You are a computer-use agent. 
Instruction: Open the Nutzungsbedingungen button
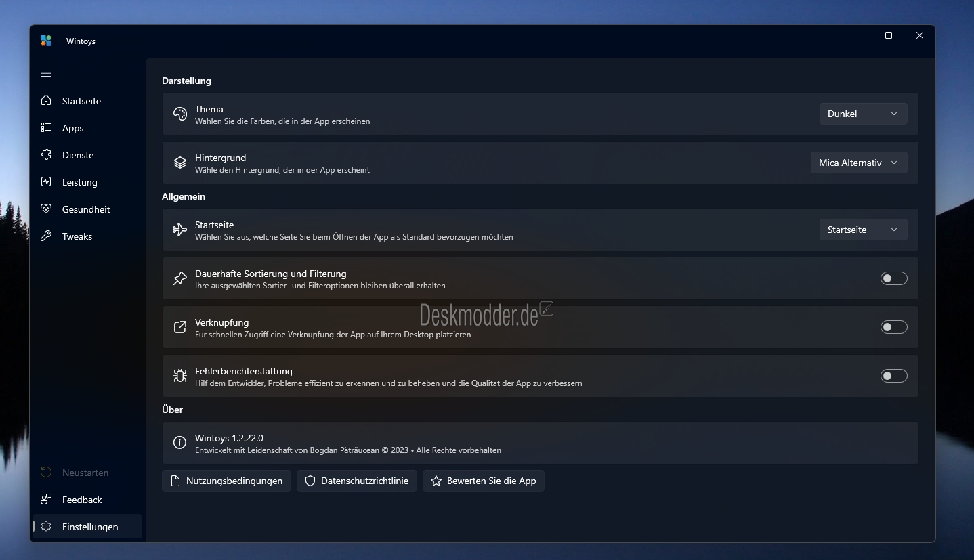pos(226,481)
